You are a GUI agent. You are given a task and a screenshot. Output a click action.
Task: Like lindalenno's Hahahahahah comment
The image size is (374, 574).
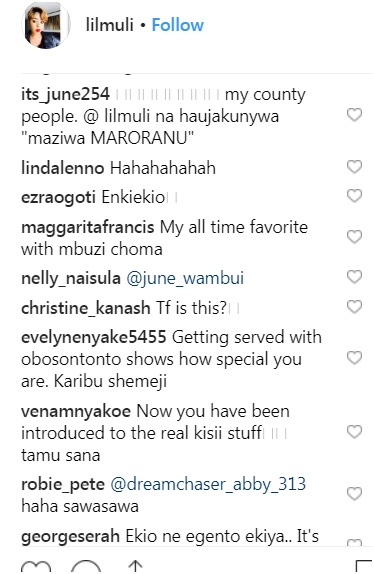tap(354, 167)
